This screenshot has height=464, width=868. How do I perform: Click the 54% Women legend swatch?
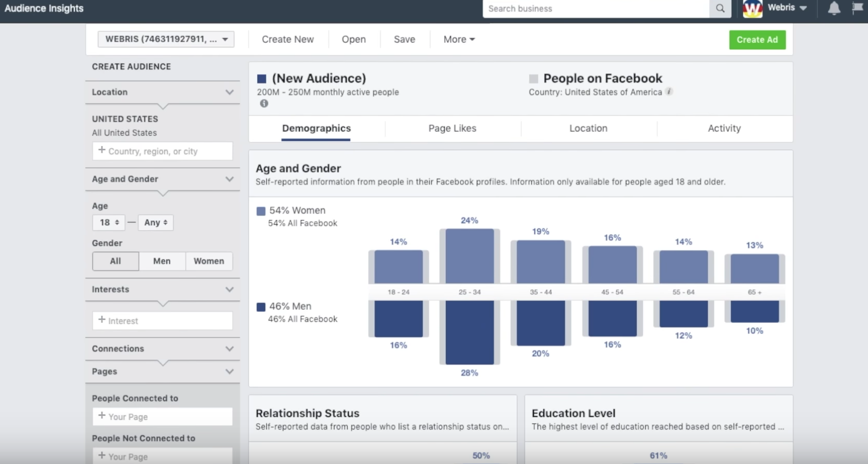coord(261,211)
